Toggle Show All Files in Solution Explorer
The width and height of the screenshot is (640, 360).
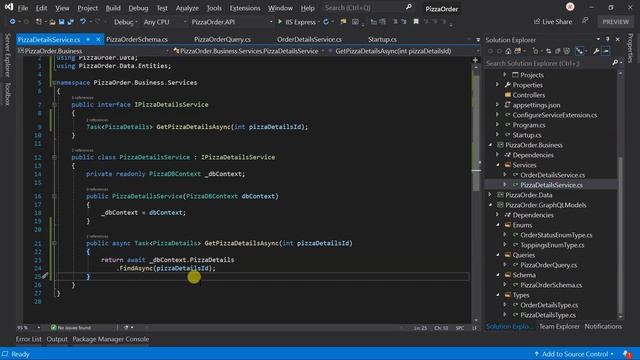(567, 51)
